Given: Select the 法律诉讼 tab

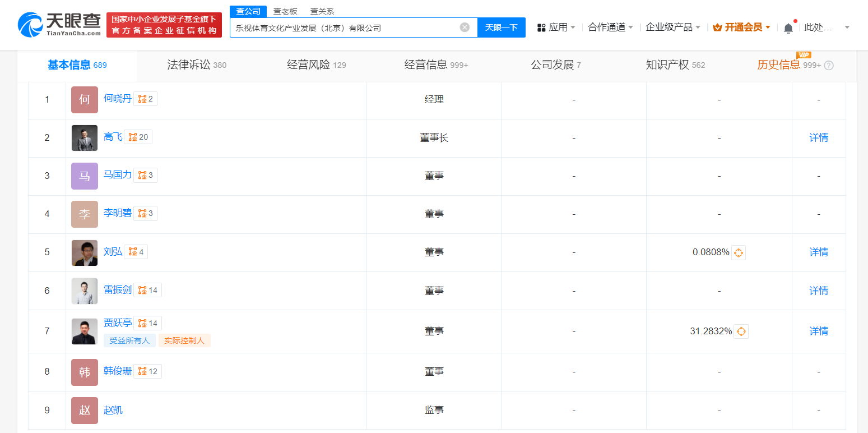Looking at the screenshot, I should click(x=197, y=65).
